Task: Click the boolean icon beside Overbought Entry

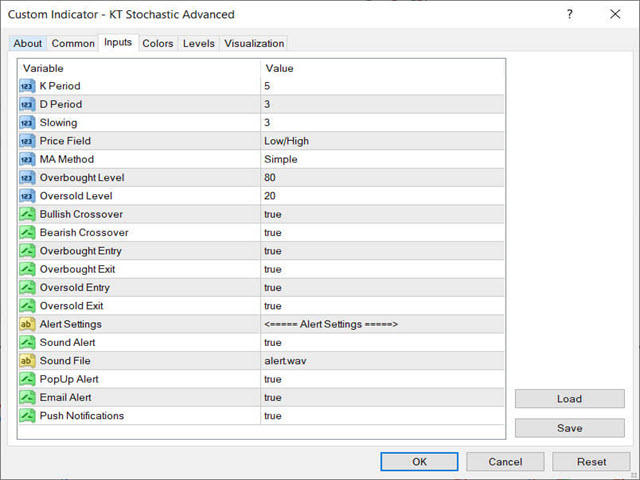Action: [27, 251]
